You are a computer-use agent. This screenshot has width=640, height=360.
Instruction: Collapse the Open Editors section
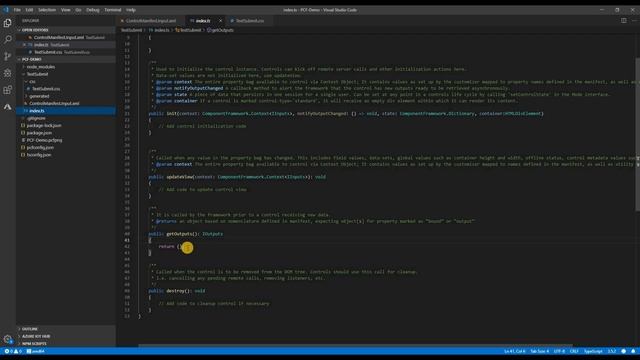(35, 30)
